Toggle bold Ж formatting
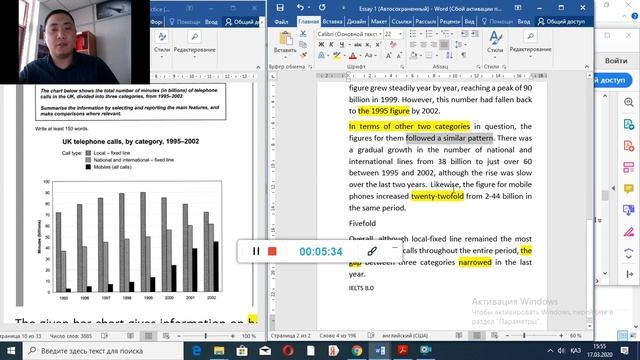The image size is (640, 360). [321, 44]
